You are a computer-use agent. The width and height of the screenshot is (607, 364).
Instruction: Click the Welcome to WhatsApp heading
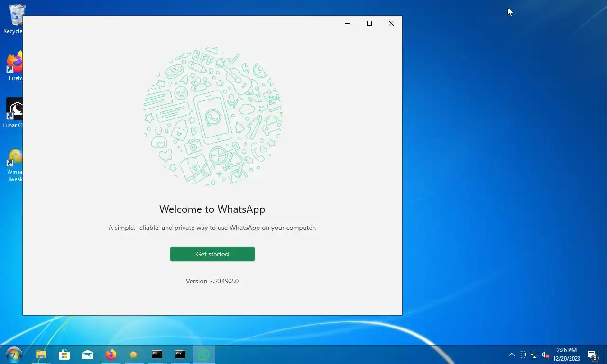point(212,209)
